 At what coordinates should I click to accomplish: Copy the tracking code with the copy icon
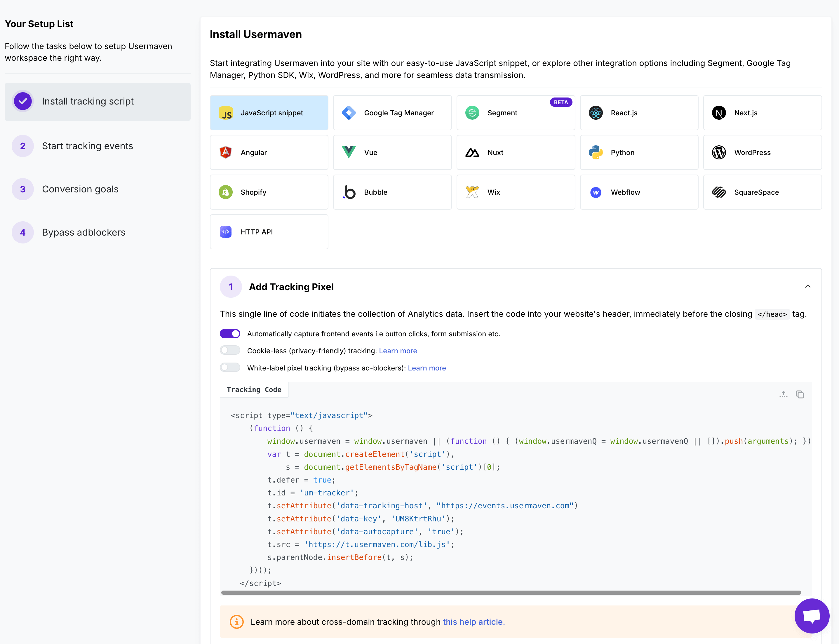pyautogui.click(x=800, y=394)
